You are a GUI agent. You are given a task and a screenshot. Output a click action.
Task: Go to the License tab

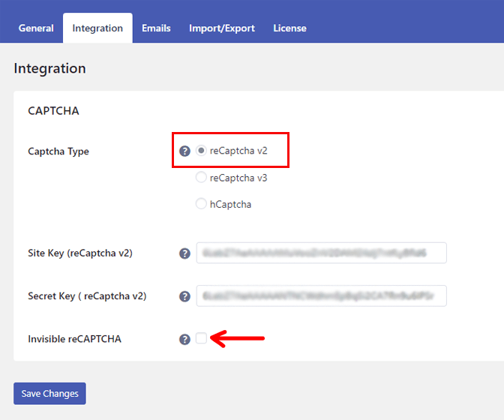(289, 28)
